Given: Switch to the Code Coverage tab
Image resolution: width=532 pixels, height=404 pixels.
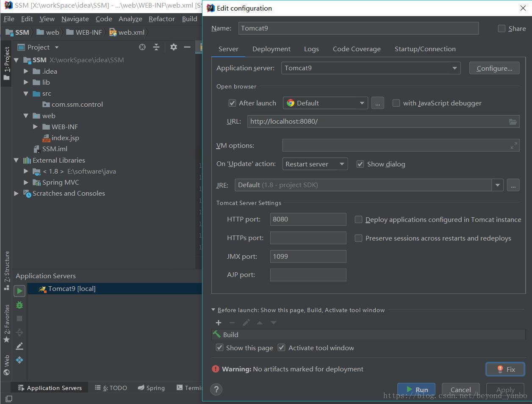Looking at the screenshot, I should 357,49.
